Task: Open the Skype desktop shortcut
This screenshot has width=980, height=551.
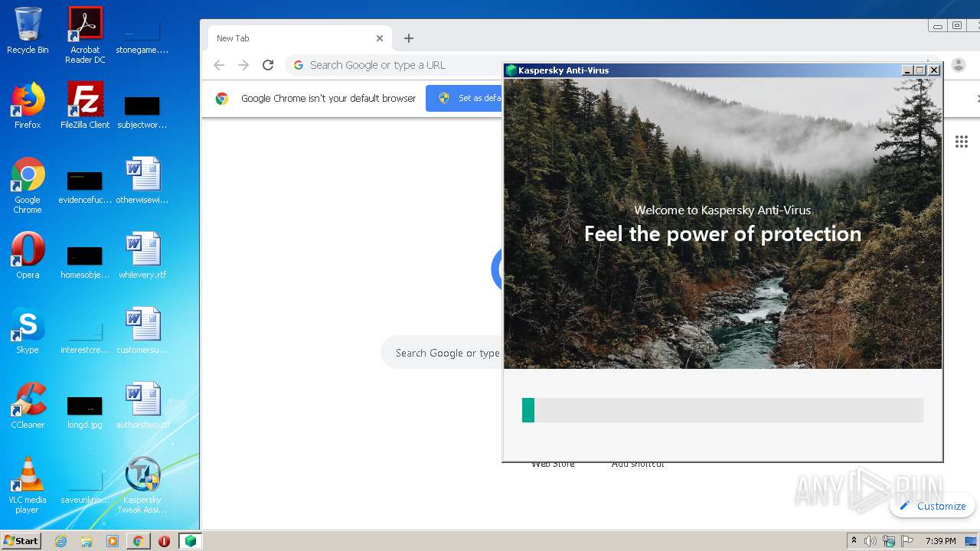Action: click(28, 331)
